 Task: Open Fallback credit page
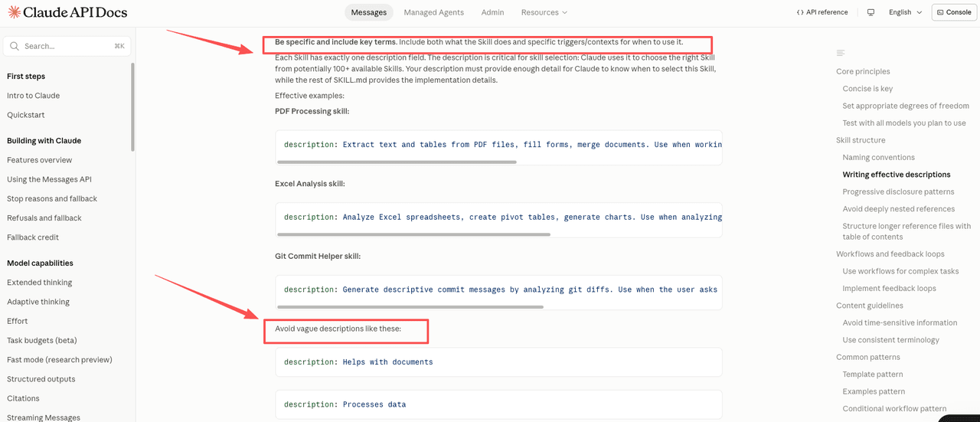33,237
